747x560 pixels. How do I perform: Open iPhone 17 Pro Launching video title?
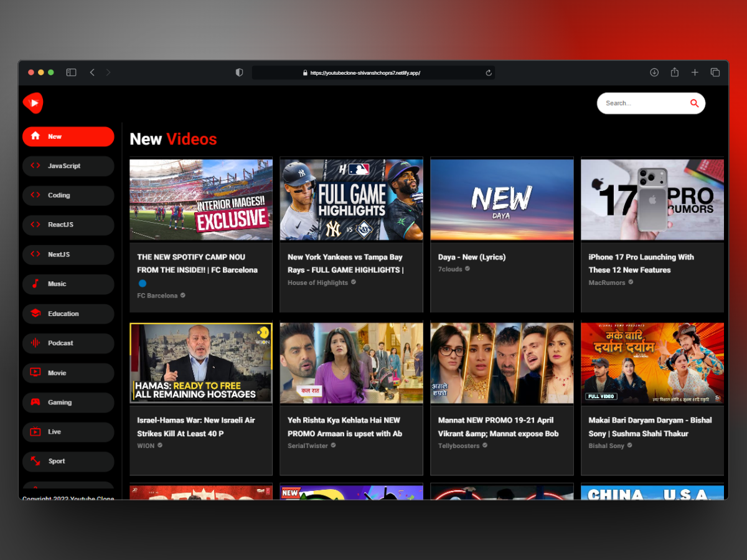tap(641, 263)
